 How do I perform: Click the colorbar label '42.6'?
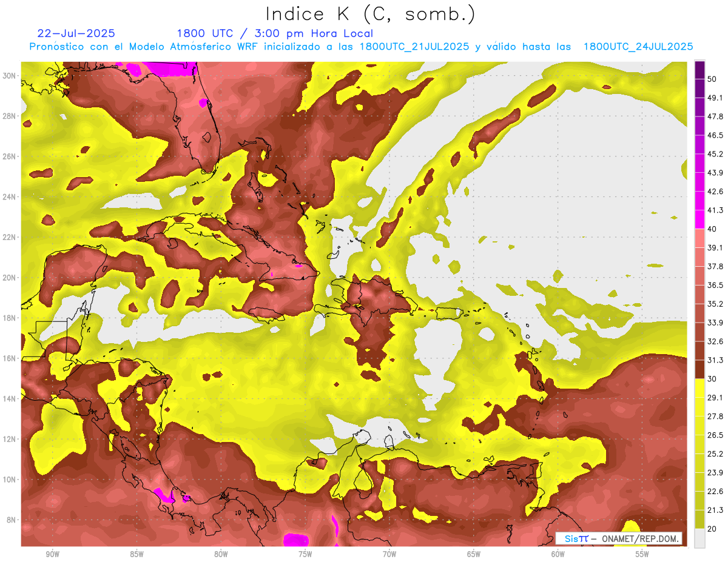click(715, 192)
